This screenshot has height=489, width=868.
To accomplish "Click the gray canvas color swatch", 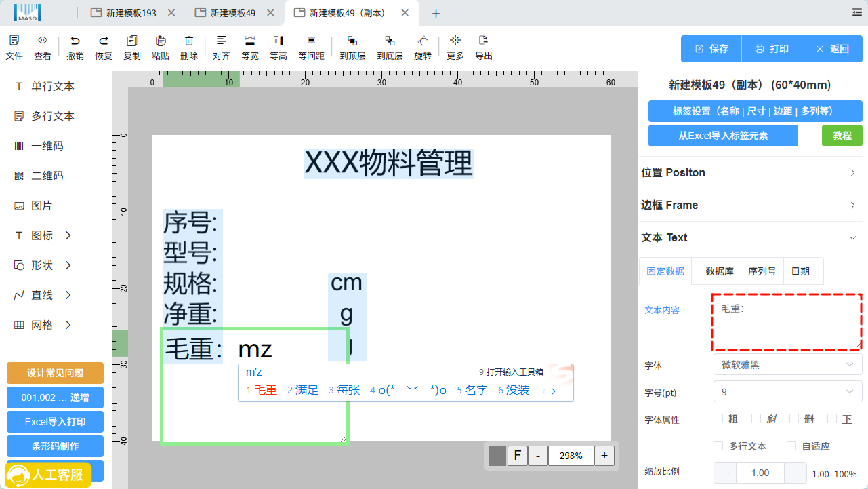I will pos(497,456).
